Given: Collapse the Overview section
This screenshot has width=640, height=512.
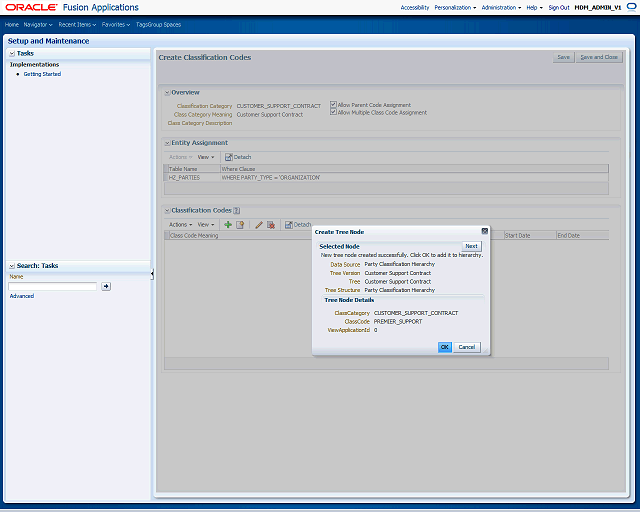Looking at the screenshot, I should point(167,93).
